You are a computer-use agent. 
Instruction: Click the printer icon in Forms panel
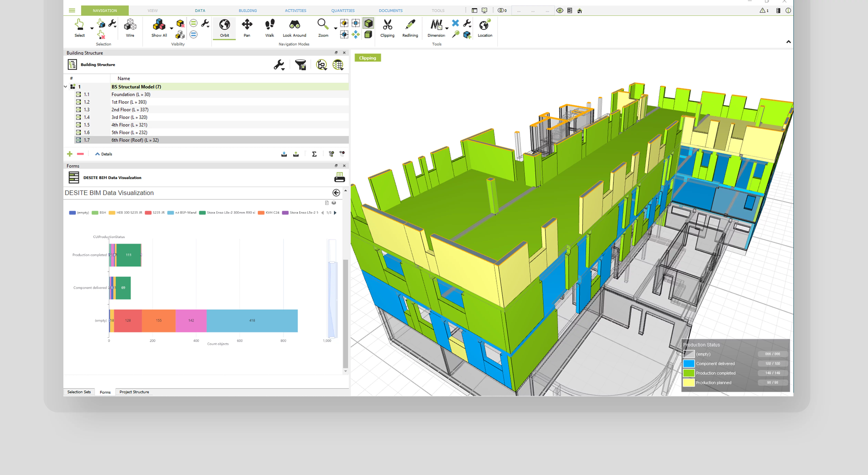pos(339,177)
